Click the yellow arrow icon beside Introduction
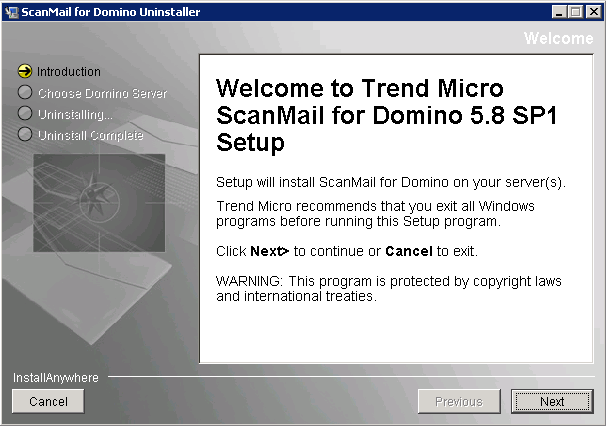Image resolution: width=606 pixels, height=426 pixels. 25,72
